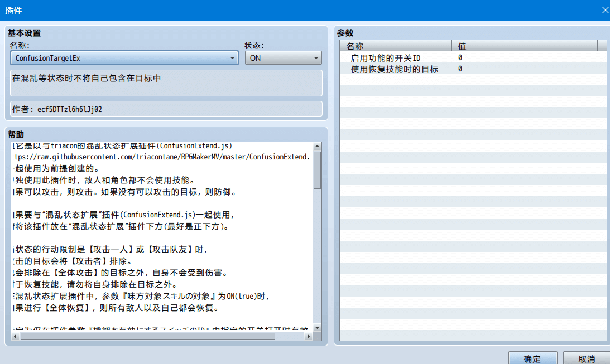Click help horizontal scrollbar left arrow

15,337
